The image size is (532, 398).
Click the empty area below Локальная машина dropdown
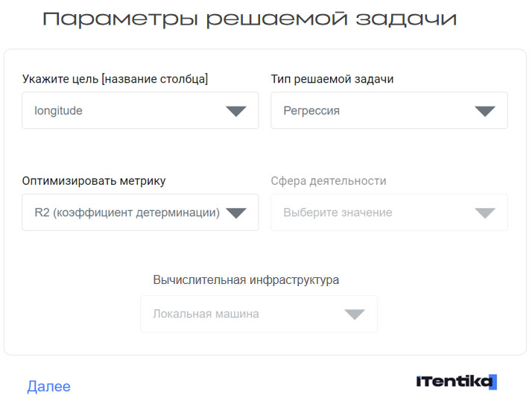(259, 344)
